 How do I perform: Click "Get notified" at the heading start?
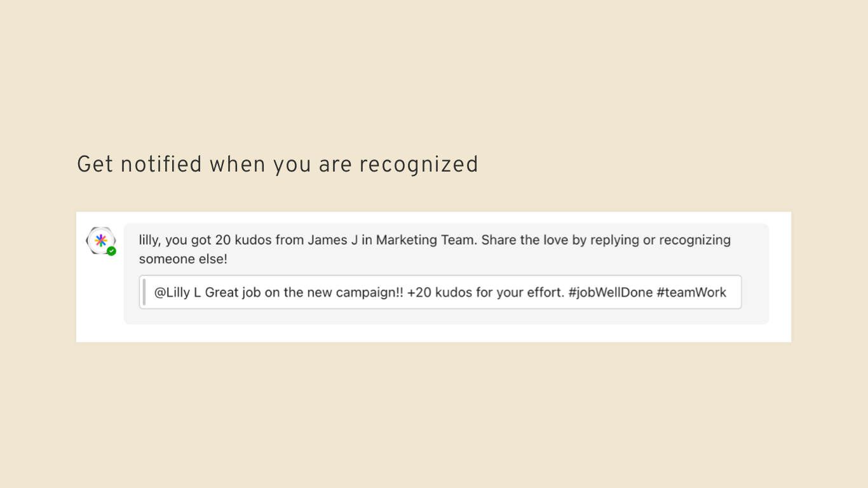pos(139,165)
